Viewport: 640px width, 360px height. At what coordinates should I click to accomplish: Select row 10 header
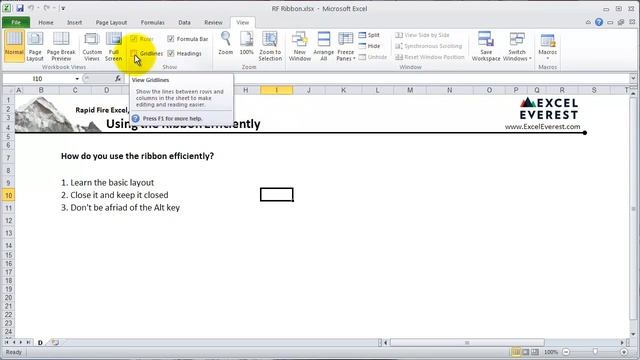(8, 195)
